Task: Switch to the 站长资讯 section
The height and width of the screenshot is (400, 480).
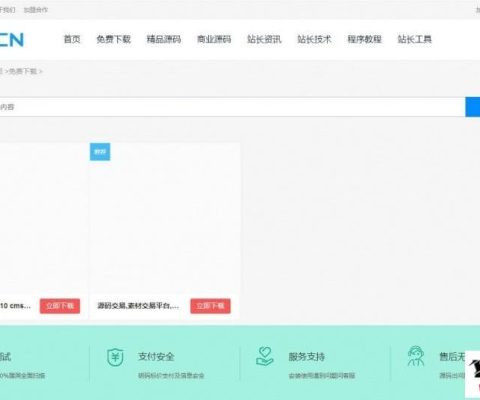Action: coord(264,39)
